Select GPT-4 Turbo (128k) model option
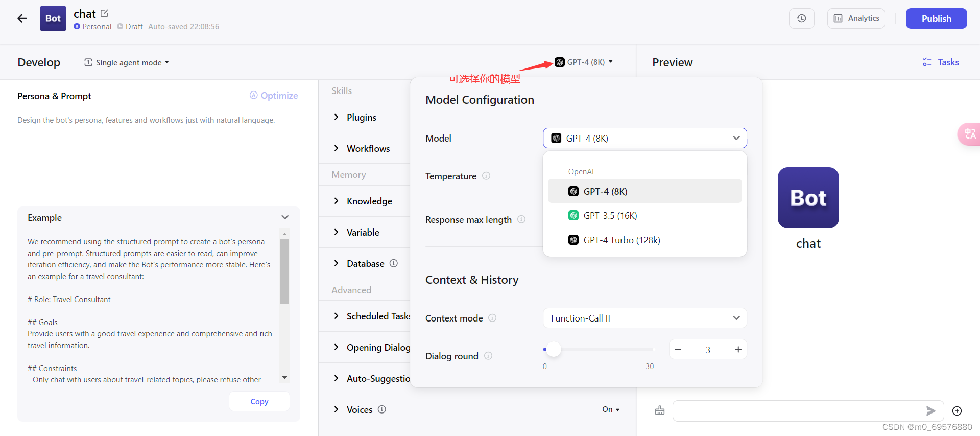This screenshot has width=980, height=436. pyautogui.click(x=644, y=240)
